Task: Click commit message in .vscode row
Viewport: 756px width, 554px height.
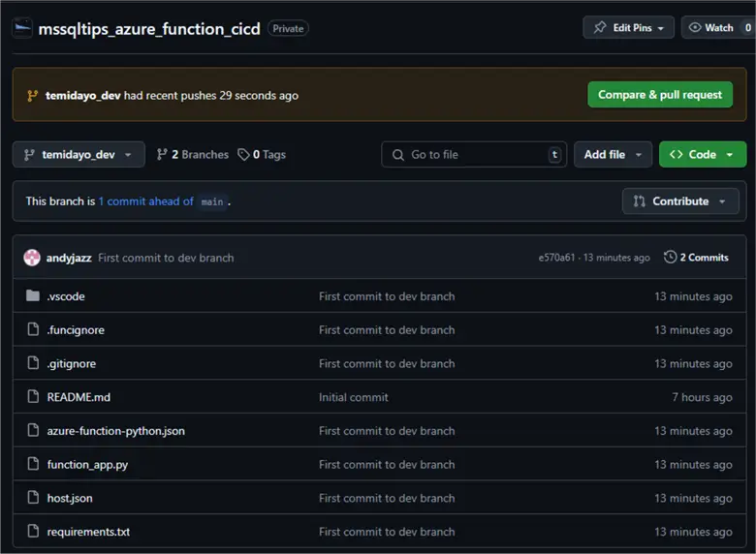Action: tap(387, 296)
